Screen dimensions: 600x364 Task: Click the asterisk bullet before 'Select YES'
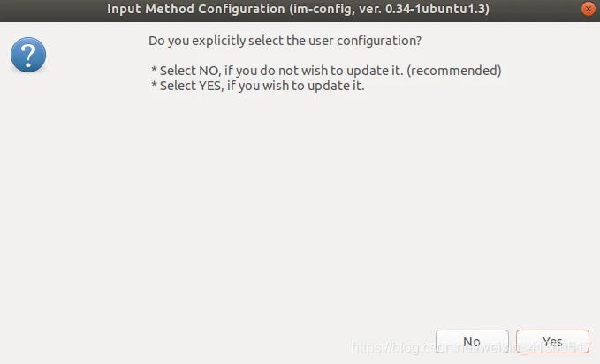(155, 86)
